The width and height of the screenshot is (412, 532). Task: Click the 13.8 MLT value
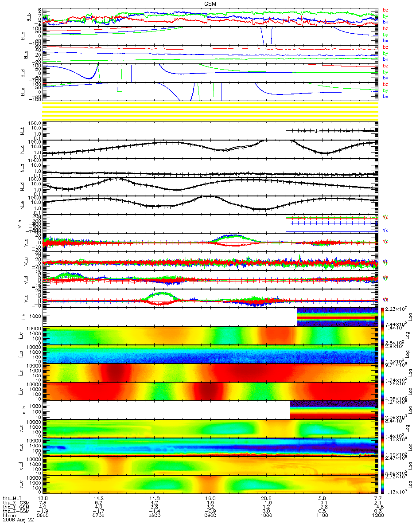pyautogui.click(x=42, y=498)
